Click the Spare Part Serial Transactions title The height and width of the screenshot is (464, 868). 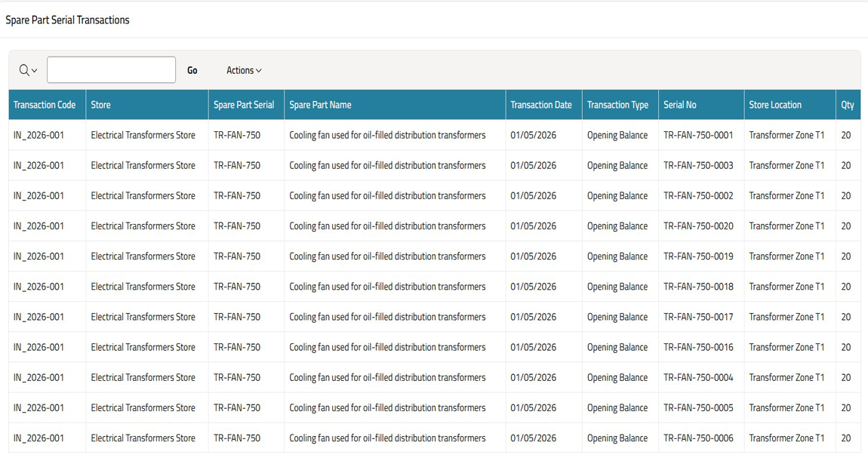pos(68,20)
